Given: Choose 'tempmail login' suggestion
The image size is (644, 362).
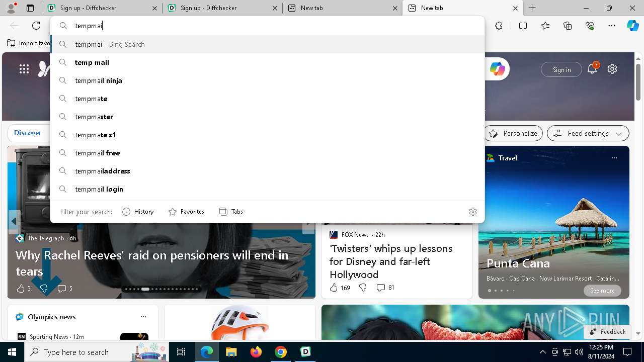Looking at the screenshot, I should (268, 189).
